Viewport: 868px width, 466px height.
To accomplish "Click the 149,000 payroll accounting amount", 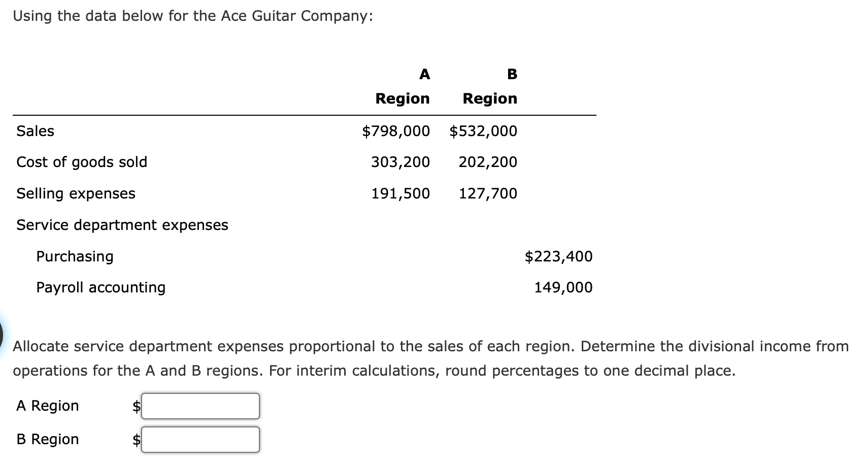I will tap(563, 287).
